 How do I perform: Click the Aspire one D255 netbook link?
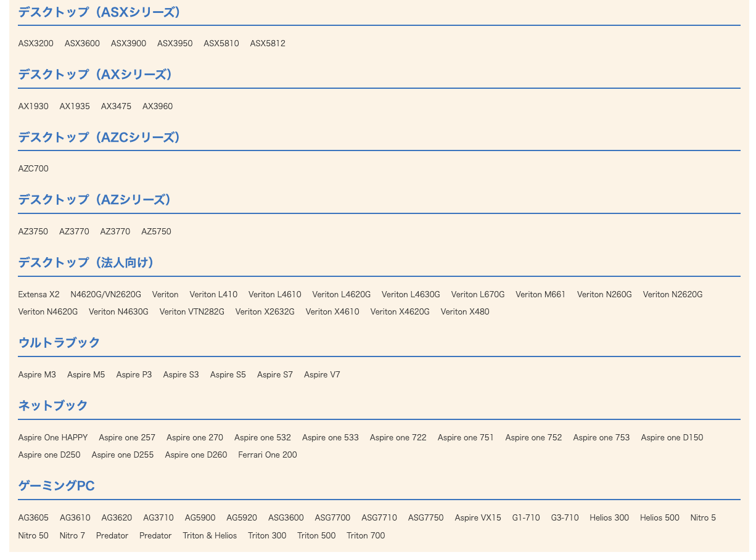123,455
